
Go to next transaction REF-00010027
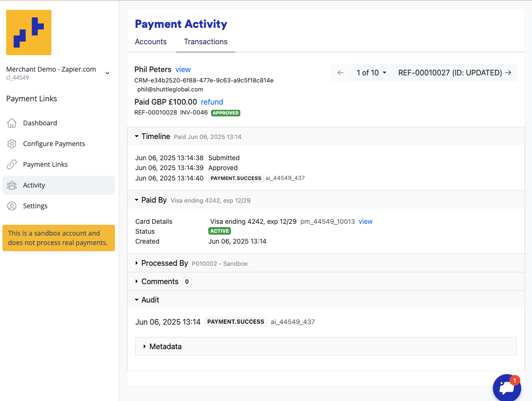(508, 73)
